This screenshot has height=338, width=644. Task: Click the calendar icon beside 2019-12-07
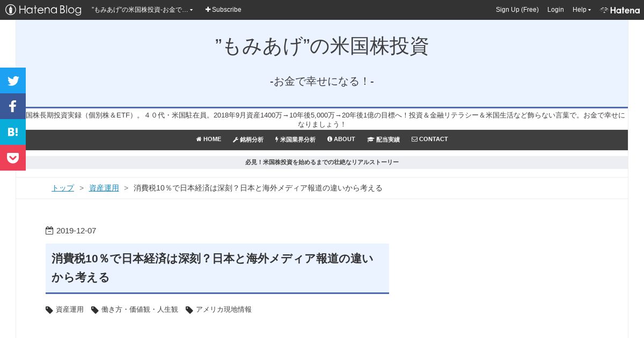(x=49, y=231)
